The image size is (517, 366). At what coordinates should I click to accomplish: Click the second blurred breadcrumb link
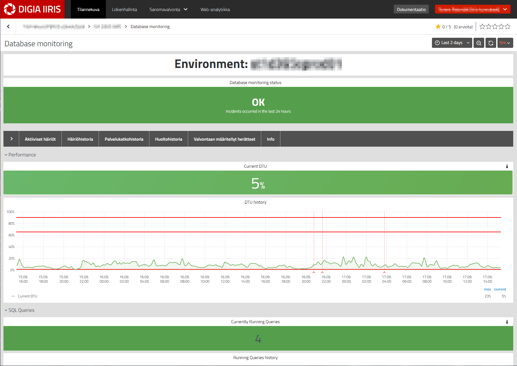point(107,26)
